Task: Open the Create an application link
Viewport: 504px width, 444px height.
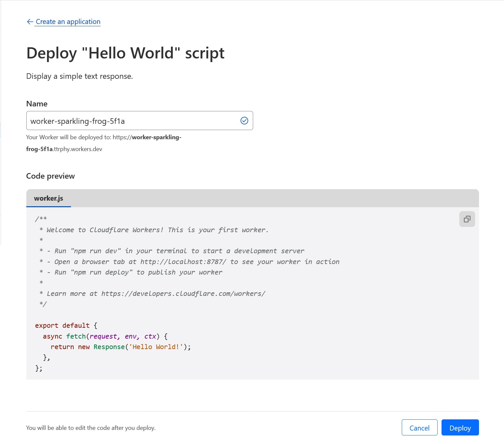Action: 68,22
